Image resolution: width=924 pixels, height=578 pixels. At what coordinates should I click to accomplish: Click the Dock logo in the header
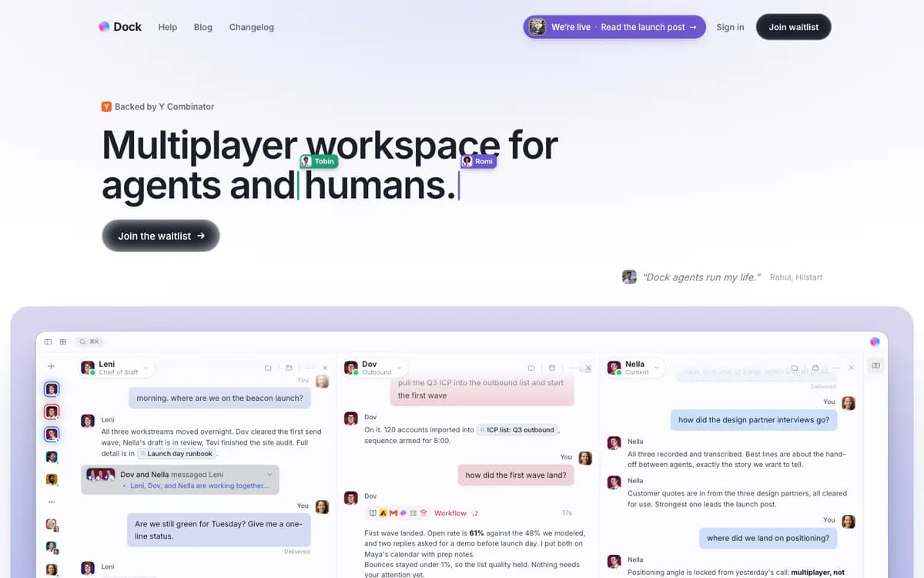[x=120, y=27]
